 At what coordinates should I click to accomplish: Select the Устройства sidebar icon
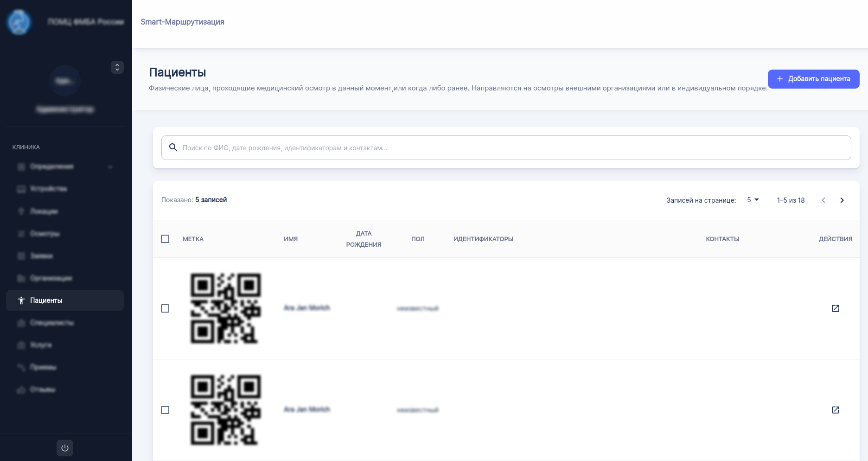click(20, 189)
